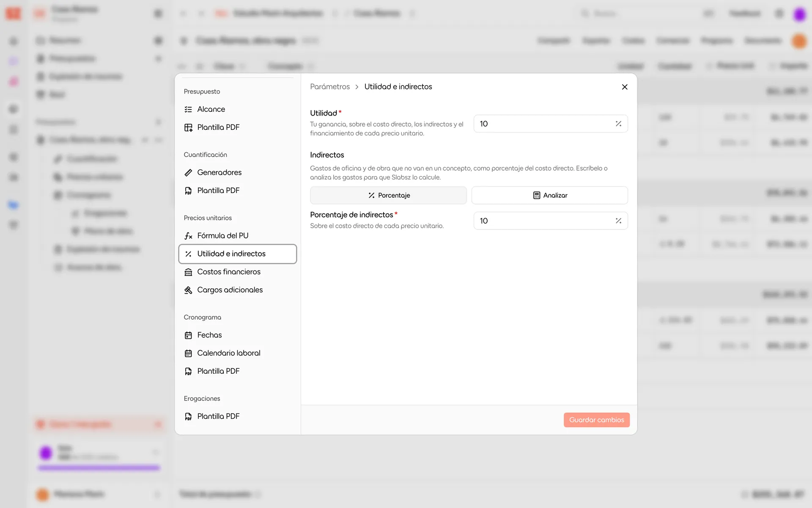Click the fx icon beside Fórmula del PU
Viewport: 812px width, 508px height.
188,236
